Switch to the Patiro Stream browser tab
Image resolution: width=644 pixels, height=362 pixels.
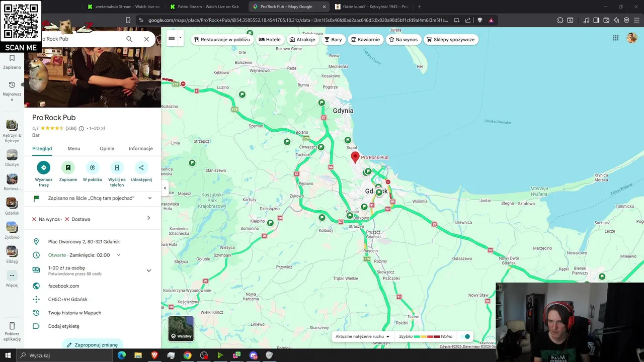tap(206, 7)
